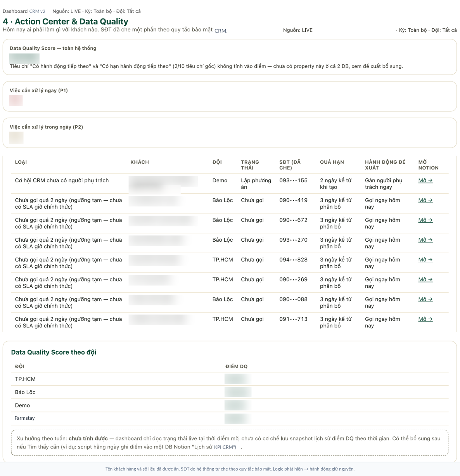Select masked phone number 091•••713
The width and height of the screenshot is (460, 476).
(x=293, y=319)
